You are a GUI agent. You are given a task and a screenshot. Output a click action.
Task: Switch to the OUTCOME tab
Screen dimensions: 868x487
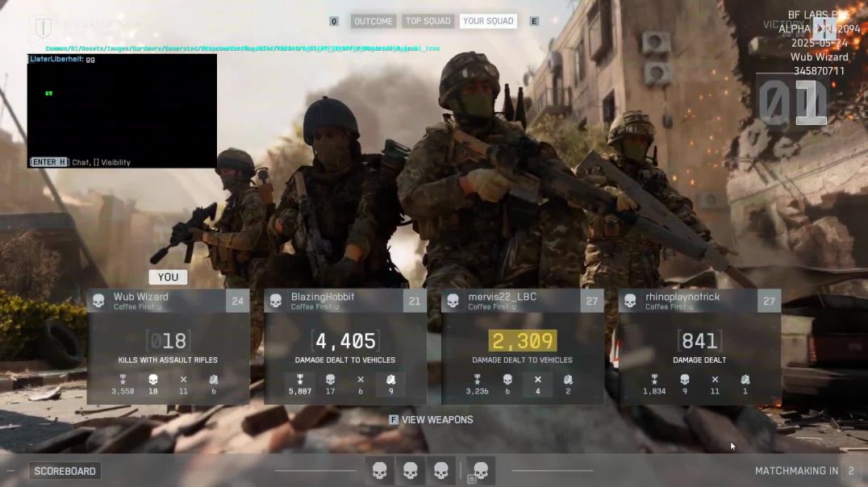click(x=373, y=21)
